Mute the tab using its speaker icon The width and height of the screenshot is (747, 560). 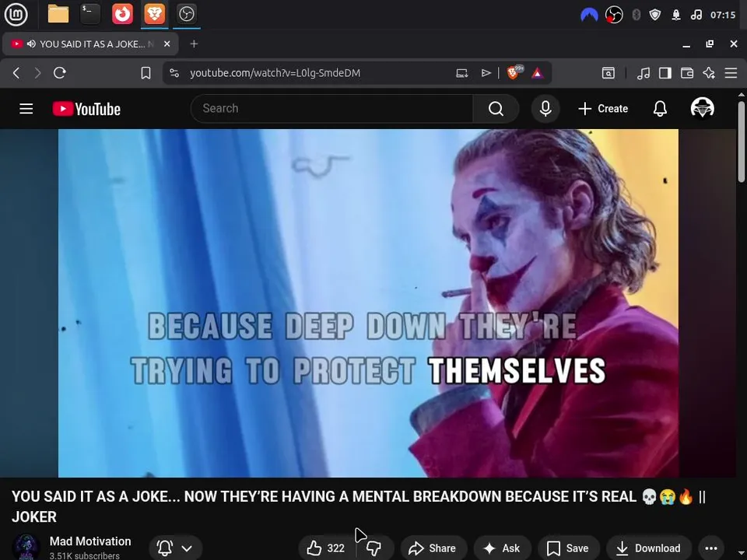[31, 44]
